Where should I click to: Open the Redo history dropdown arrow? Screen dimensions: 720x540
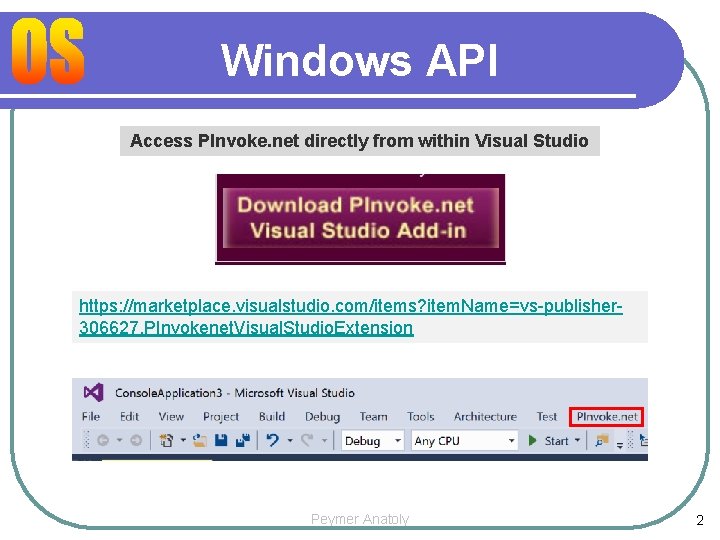[324, 440]
